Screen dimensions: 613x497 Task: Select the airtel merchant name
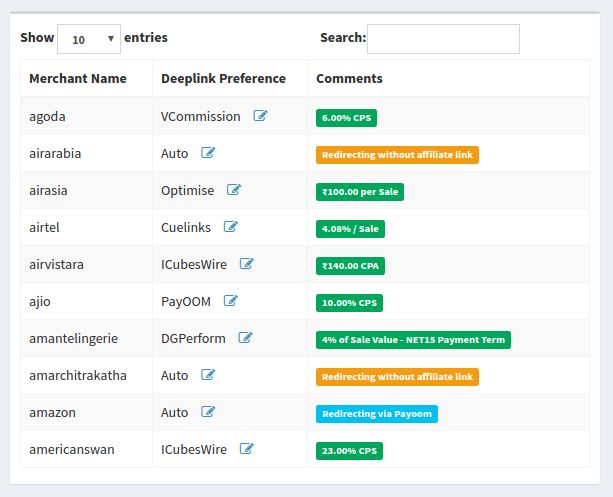point(44,227)
